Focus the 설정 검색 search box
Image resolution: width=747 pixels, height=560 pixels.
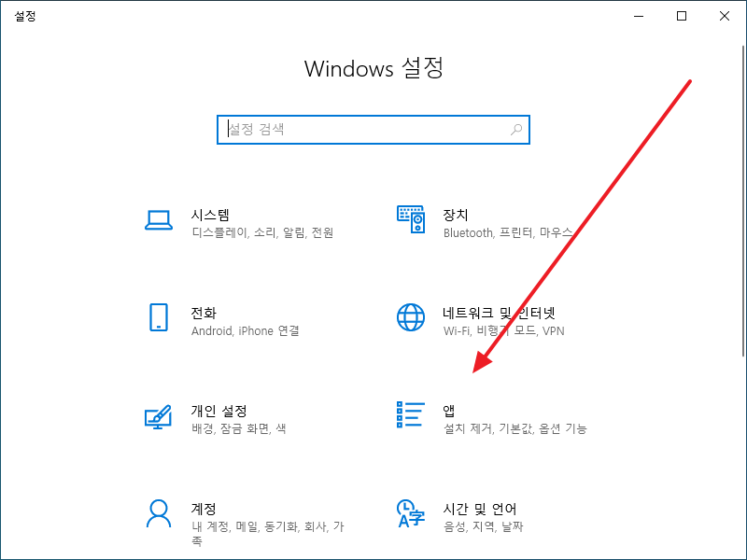tap(373, 130)
